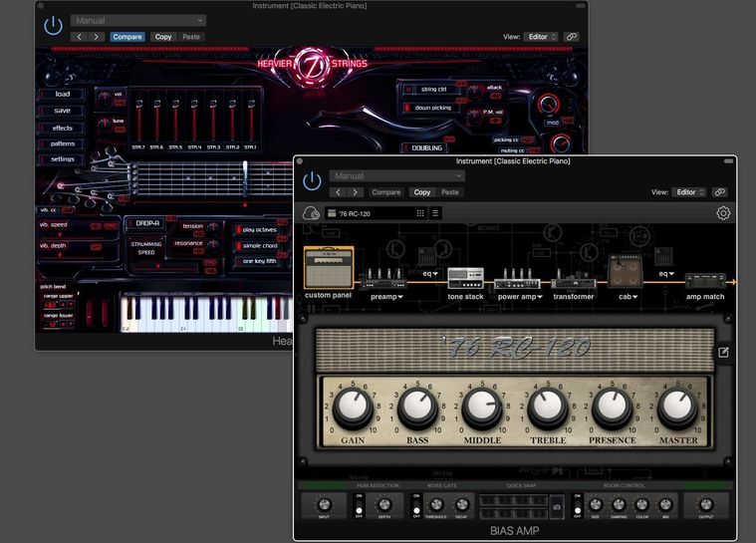Screen dimensions: 756x543
Task: Click the GAIN knob on amp
Action: (353, 407)
